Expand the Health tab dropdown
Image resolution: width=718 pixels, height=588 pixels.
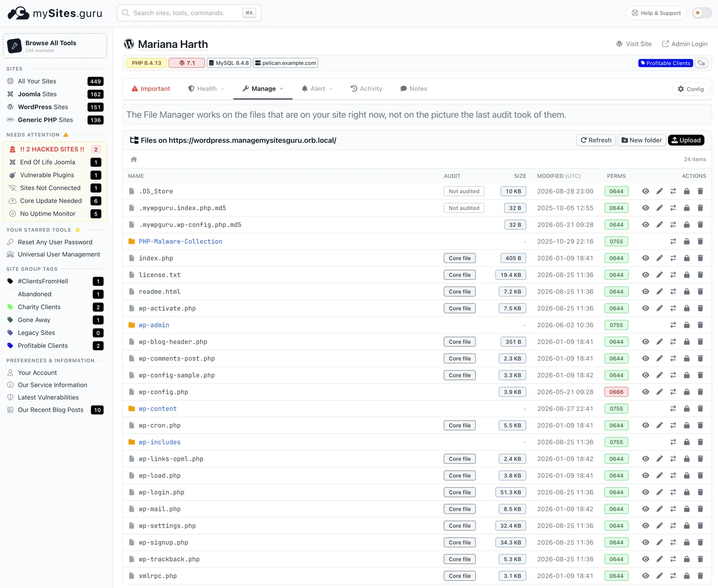[206, 89]
